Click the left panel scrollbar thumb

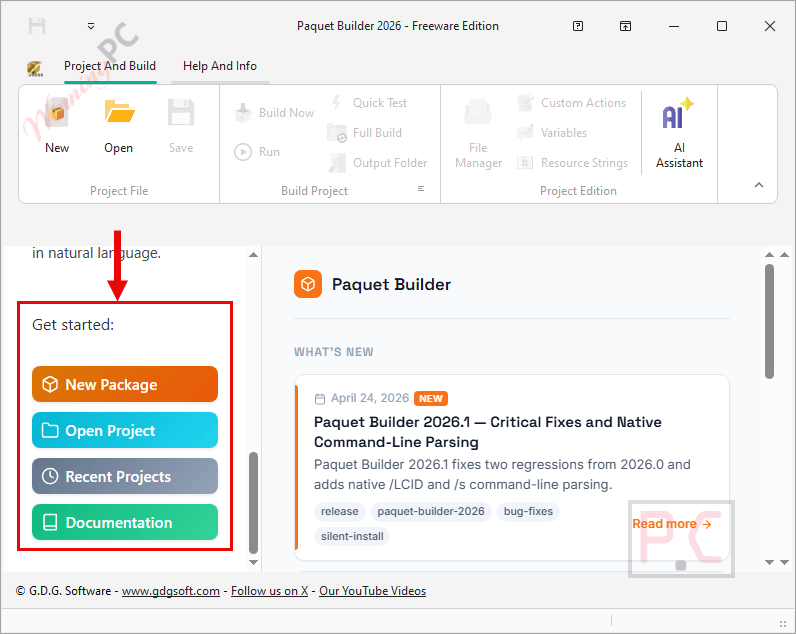[253, 503]
